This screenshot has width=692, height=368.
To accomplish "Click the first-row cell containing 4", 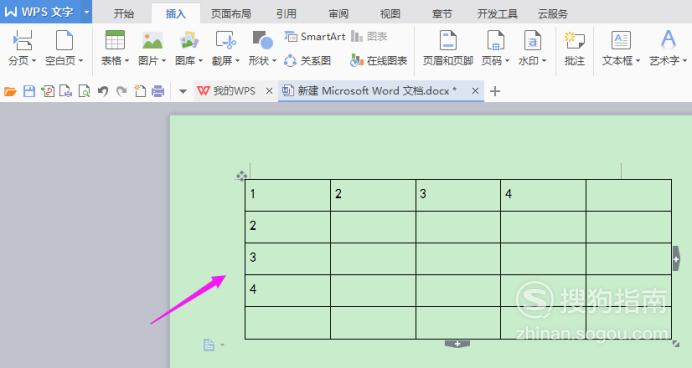I will [x=543, y=195].
